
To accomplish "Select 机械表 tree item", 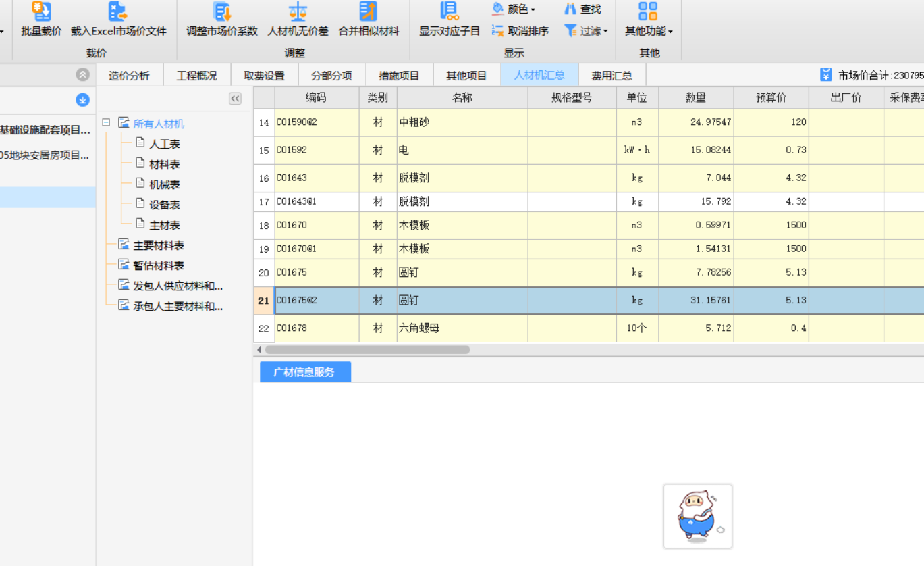I will [165, 184].
